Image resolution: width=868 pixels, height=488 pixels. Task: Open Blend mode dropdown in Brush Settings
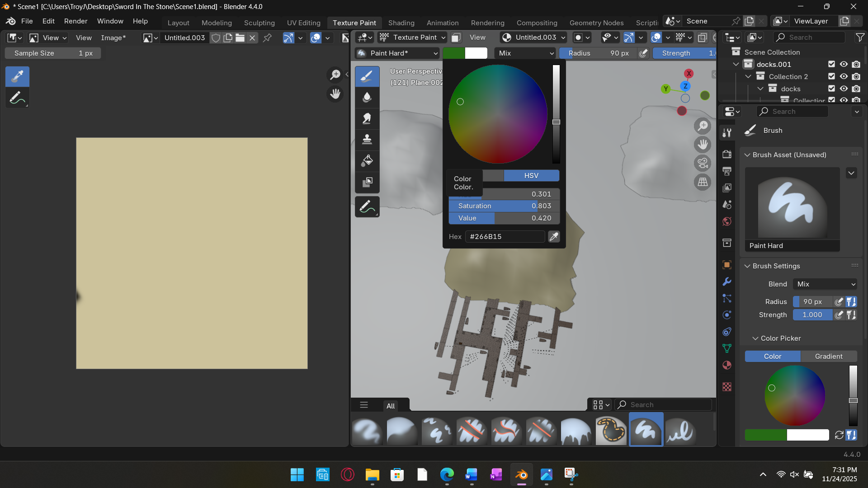tap(826, 284)
